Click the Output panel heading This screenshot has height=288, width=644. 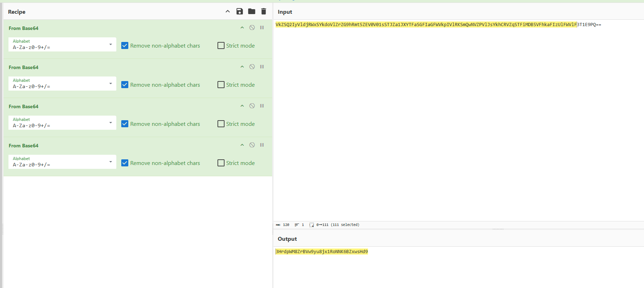[287, 239]
